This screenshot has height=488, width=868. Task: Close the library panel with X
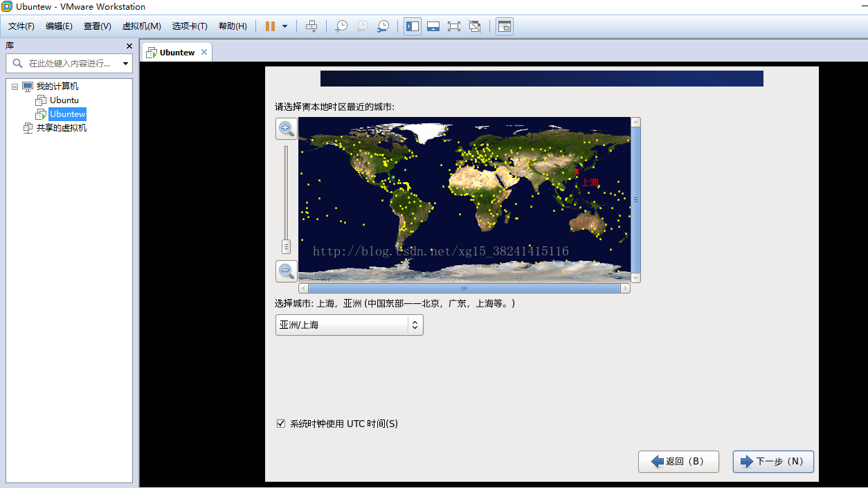(x=129, y=46)
